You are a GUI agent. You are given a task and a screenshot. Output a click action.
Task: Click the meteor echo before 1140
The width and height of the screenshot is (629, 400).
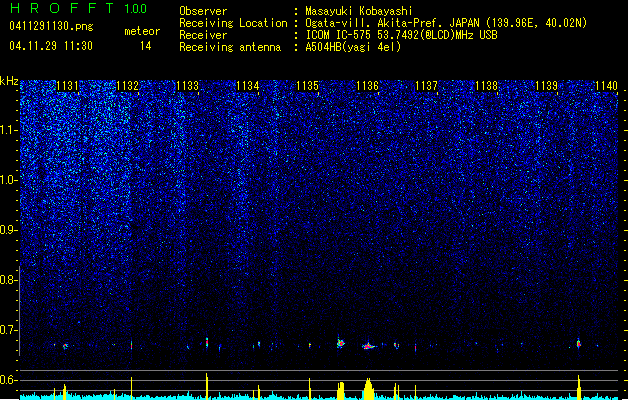pos(578,343)
